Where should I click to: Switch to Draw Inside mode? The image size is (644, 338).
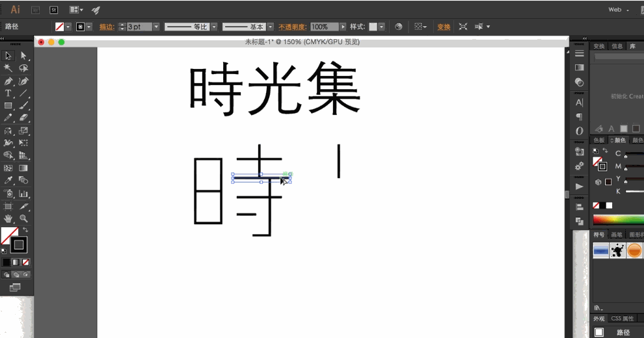(26, 274)
